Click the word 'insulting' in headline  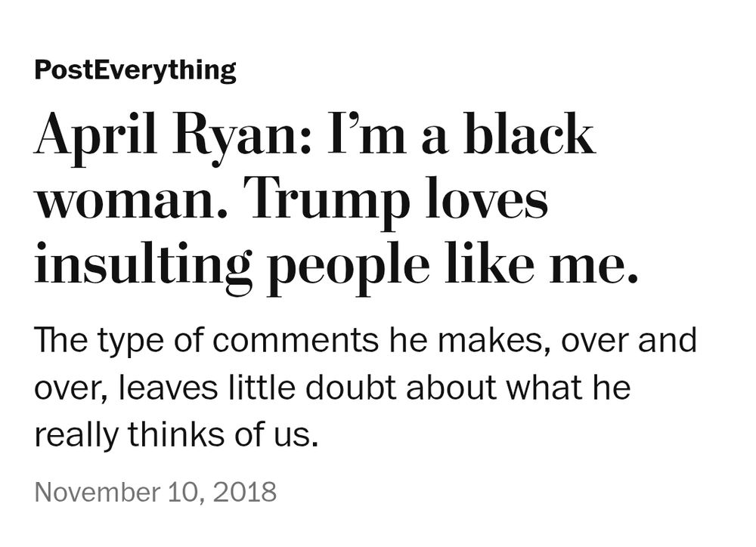[x=143, y=268]
